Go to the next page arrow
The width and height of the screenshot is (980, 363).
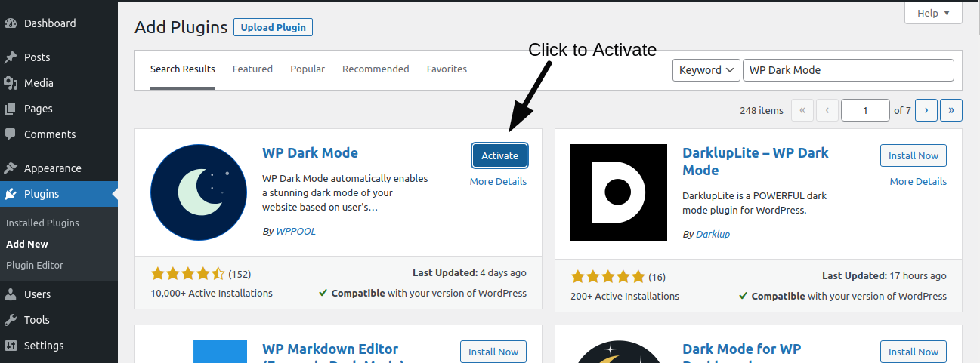[926, 110]
